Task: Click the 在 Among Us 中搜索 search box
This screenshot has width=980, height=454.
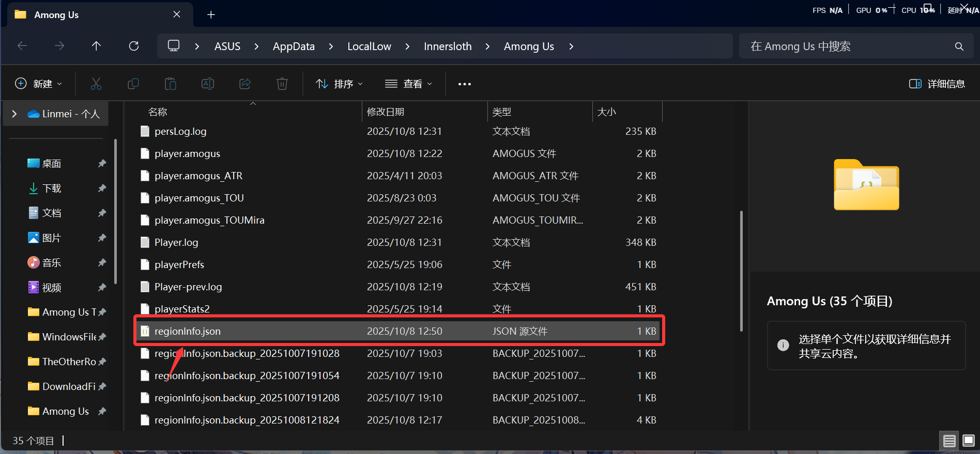Action: 848,46
